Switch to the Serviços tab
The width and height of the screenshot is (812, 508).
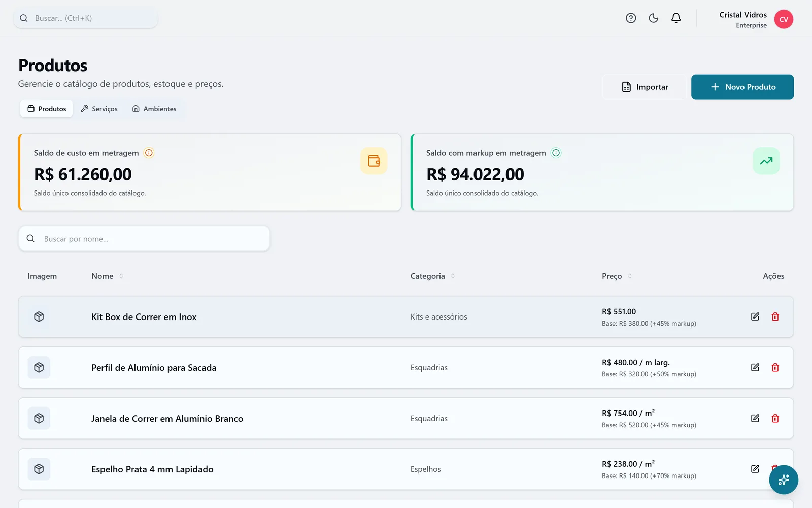[x=99, y=109]
